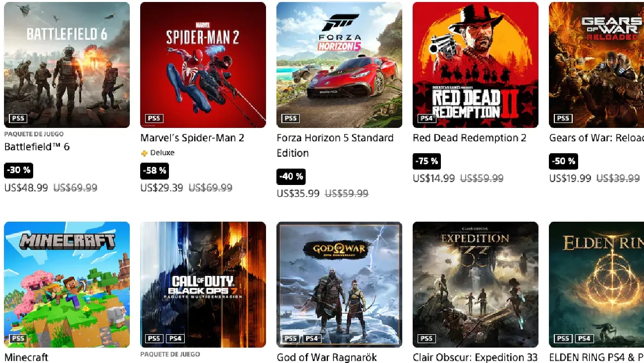Click the Marvel's Spider-Man 2 cover art

point(203,64)
